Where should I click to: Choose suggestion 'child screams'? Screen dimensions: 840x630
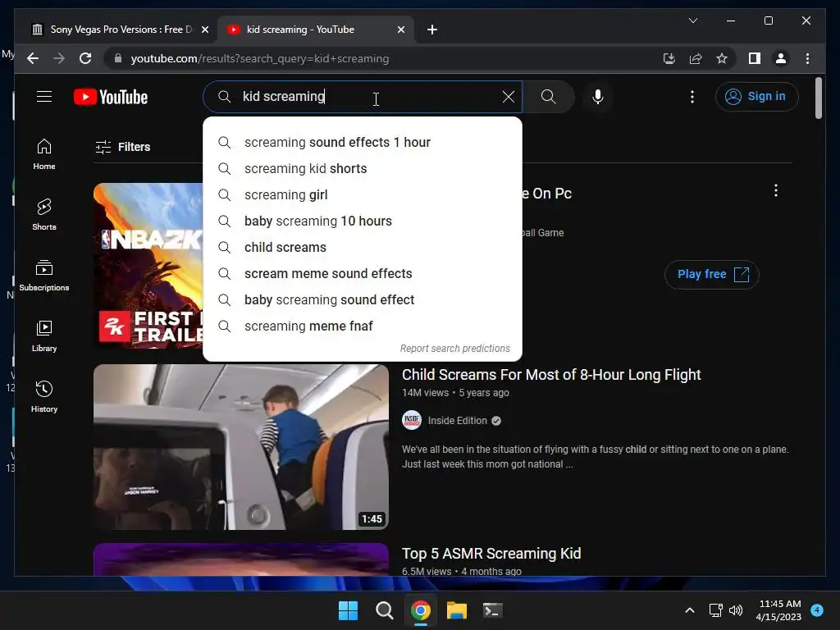pyautogui.click(x=363, y=248)
